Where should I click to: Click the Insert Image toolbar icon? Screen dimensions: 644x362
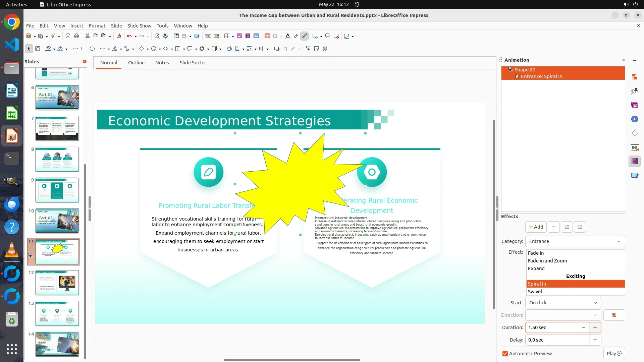[239, 36]
